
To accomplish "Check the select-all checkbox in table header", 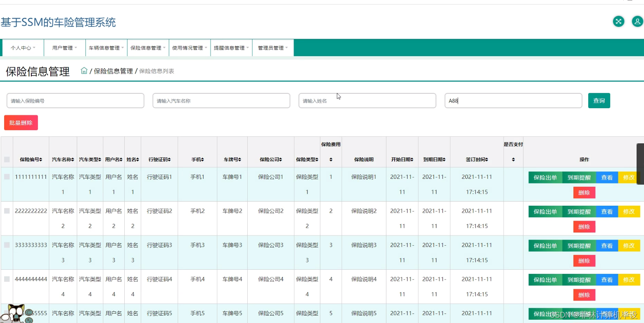I will click(x=7, y=159).
